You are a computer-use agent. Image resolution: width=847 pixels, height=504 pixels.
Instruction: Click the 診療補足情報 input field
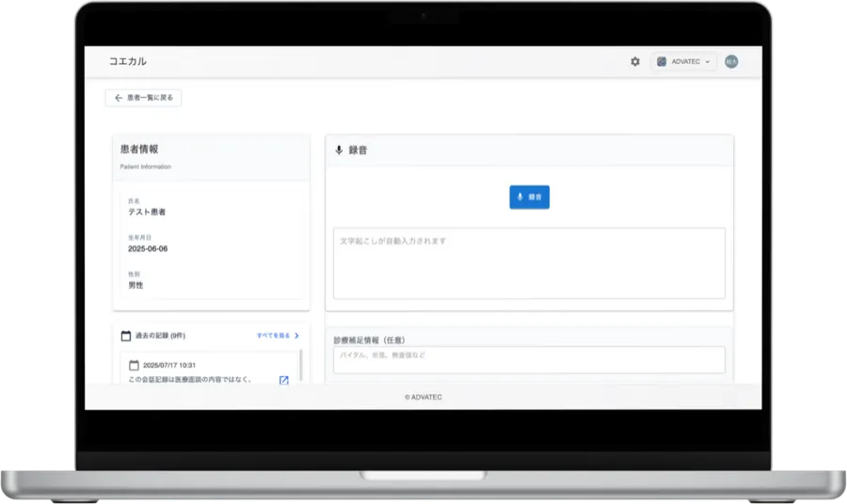click(x=529, y=359)
